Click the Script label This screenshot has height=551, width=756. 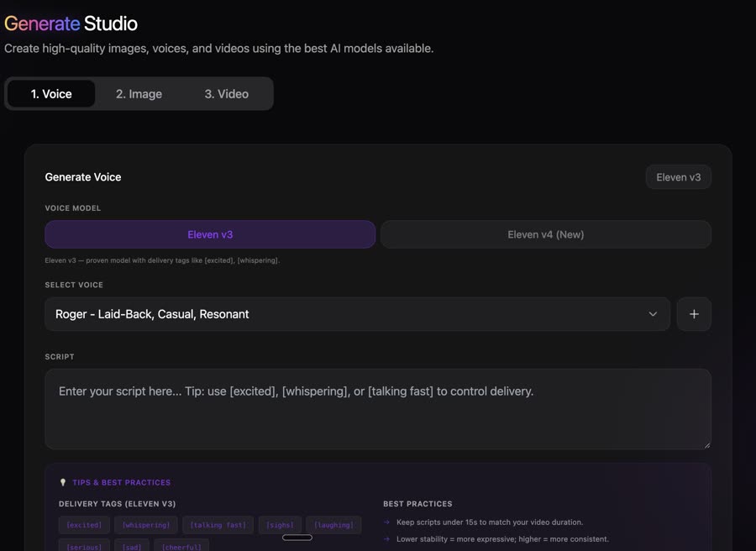click(x=60, y=357)
